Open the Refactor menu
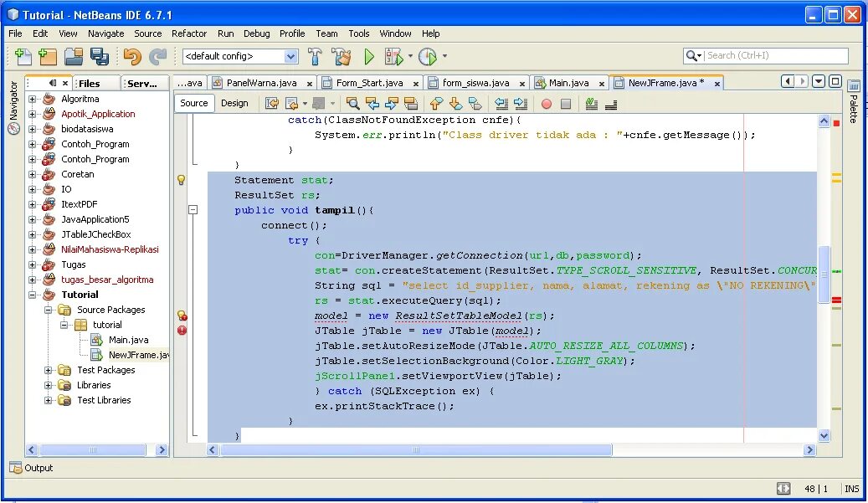868x503 pixels. click(x=189, y=33)
